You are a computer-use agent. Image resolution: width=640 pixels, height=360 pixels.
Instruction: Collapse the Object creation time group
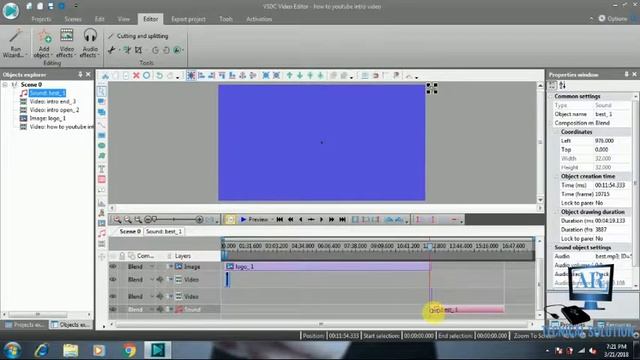pos(556,176)
